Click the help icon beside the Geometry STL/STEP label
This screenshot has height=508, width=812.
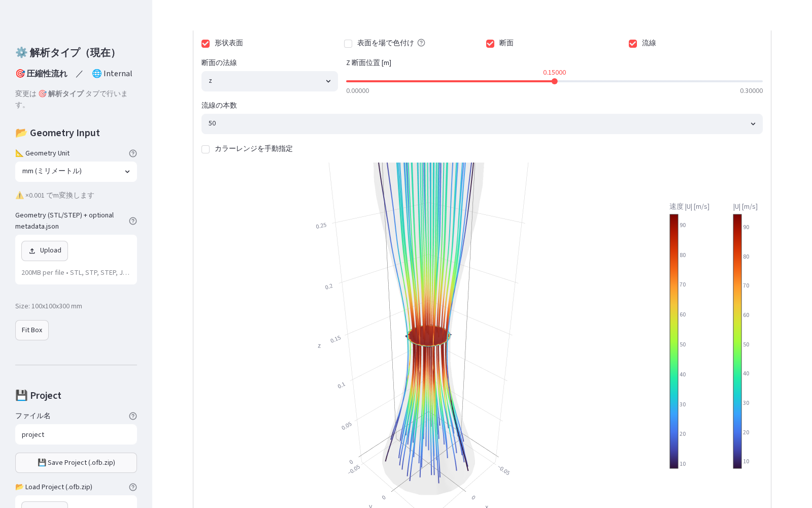coord(133,221)
